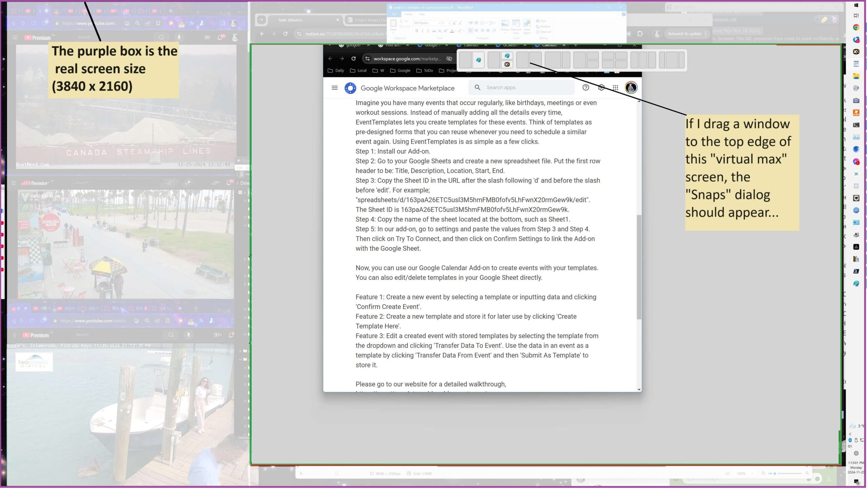Open the Google Workspace Marketplace hamburger menu
Screen dimensions: 868x491
pos(334,88)
